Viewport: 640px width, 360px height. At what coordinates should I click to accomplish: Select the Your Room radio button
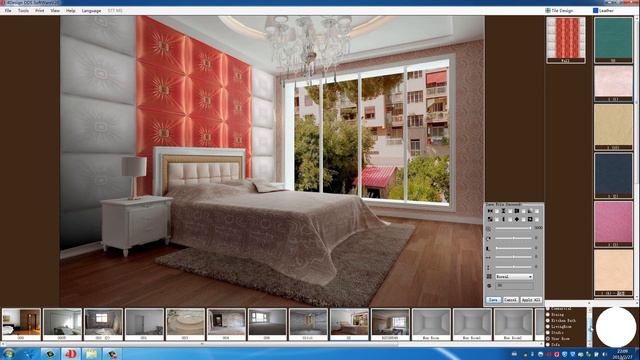point(548,339)
